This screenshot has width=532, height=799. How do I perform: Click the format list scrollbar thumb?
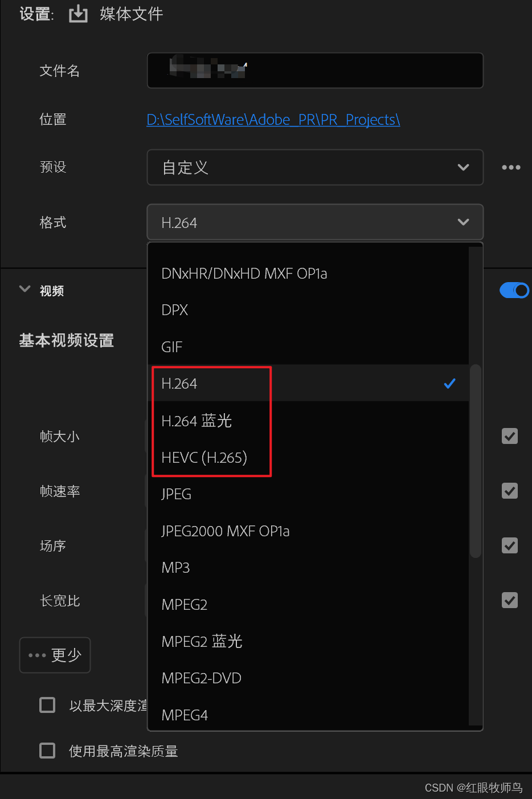coord(476,460)
